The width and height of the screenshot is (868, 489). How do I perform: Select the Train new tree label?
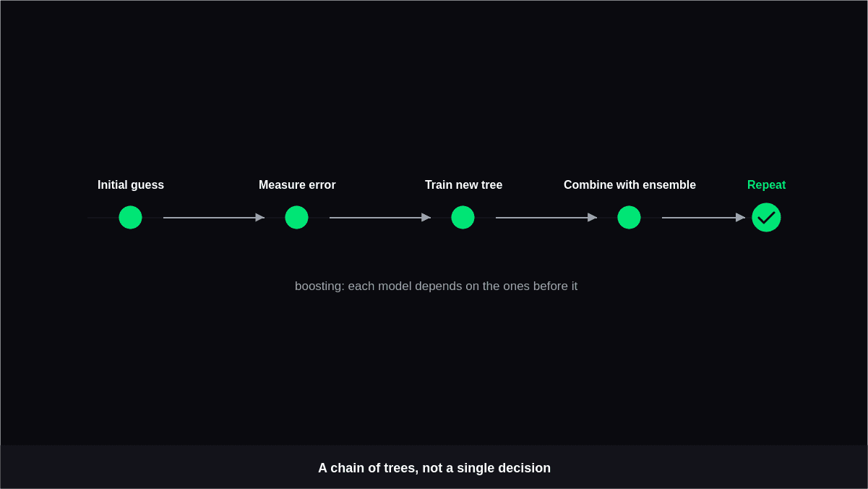tap(463, 184)
